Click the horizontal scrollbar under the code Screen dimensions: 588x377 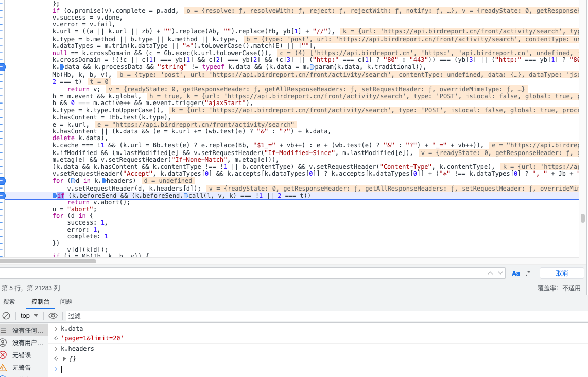[x=48, y=261]
